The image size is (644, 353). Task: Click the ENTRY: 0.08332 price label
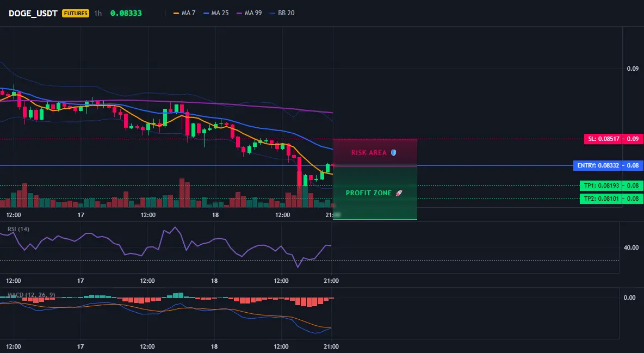[598, 165]
